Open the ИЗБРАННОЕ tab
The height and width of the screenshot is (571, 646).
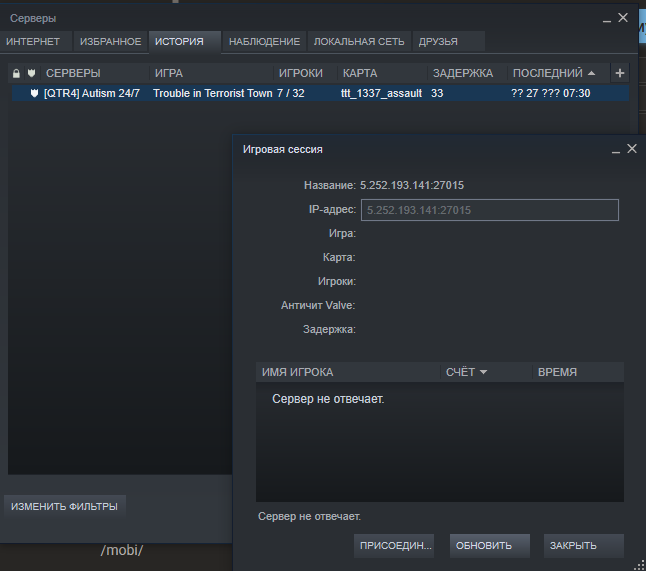point(110,42)
